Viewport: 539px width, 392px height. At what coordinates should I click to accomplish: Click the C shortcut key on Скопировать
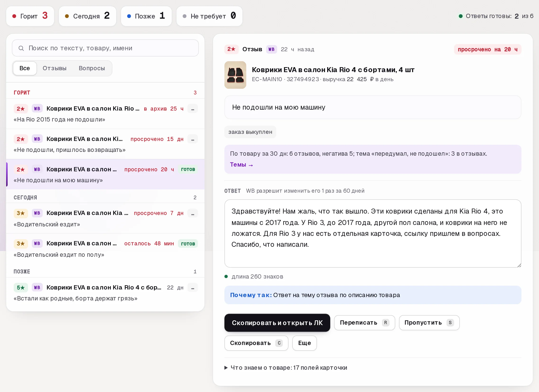point(279,343)
